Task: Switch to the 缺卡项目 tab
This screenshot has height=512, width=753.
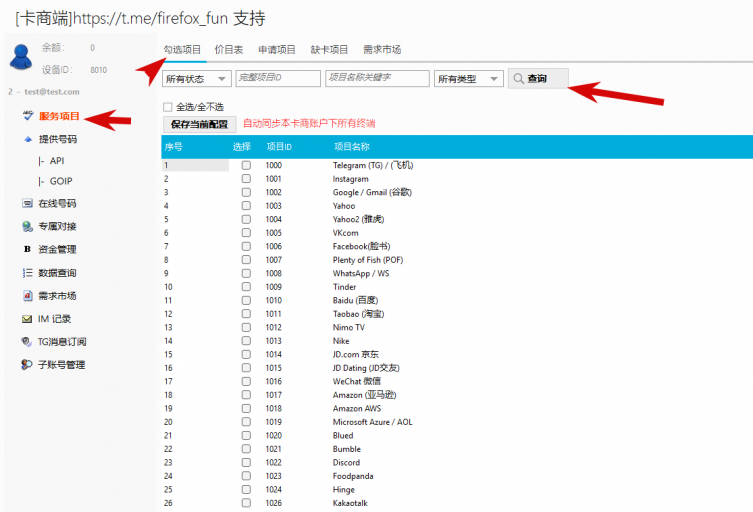Action: click(x=329, y=49)
